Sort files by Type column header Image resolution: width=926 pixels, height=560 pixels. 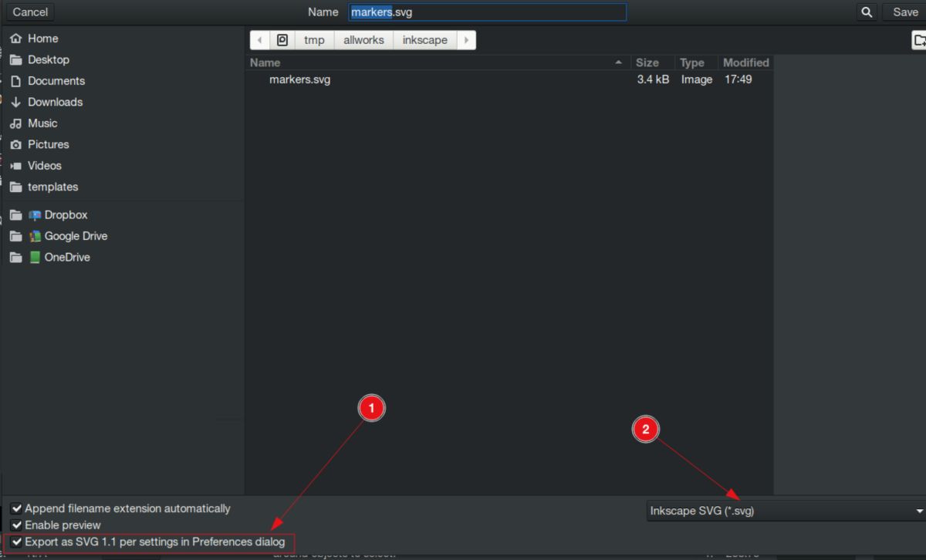696,62
